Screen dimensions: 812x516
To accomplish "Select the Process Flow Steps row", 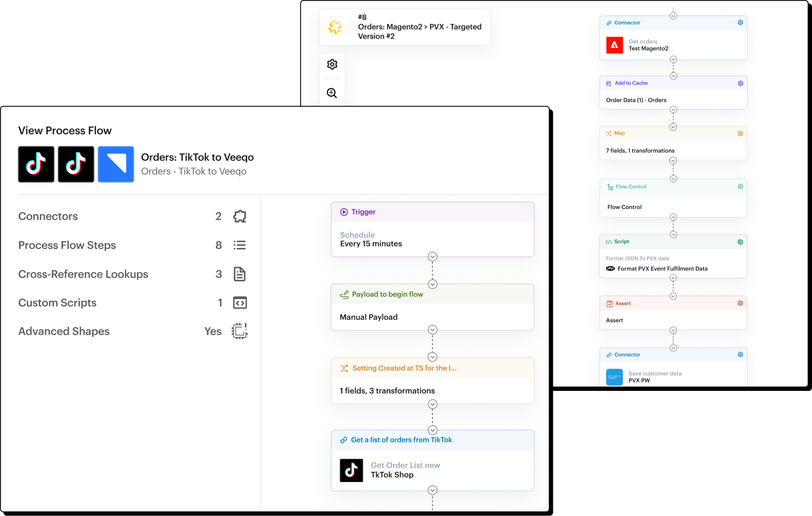I will (67, 246).
